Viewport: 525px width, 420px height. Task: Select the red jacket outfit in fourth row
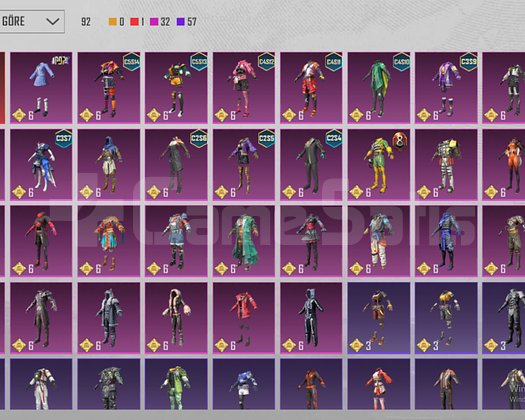[244, 318]
